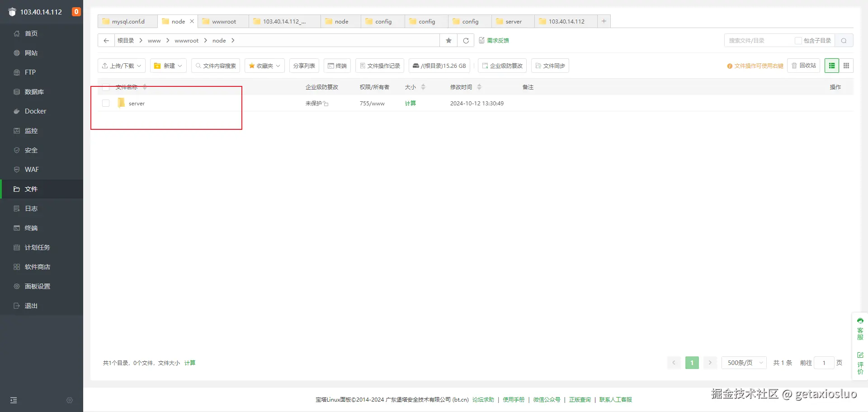Click the 文件同步 file sync button
The image size is (868, 412).
pyautogui.click(x=550, y=66)
